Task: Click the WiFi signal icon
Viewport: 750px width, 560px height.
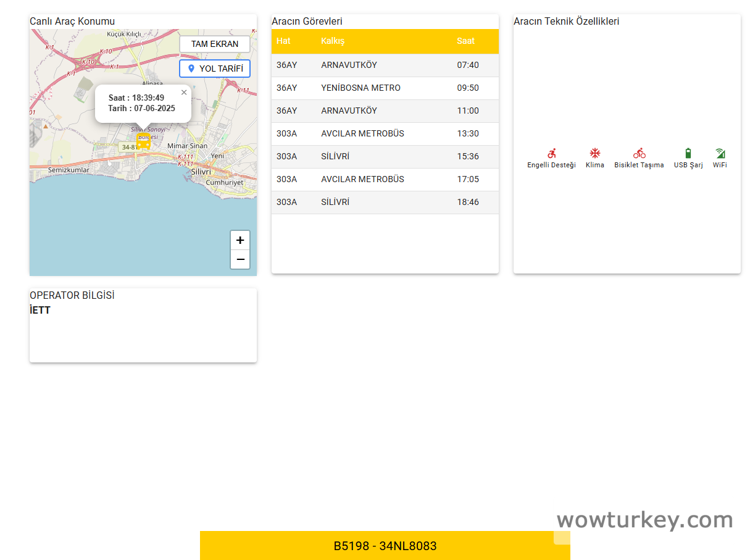Action: pos(720,153)
